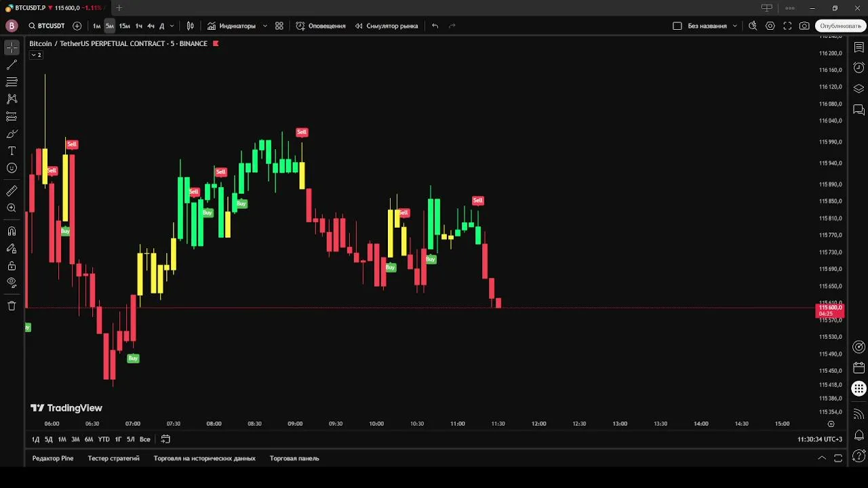Click the trash icon to remove drawings
The height and width of the screenshot is (488, 868).
pos(12,306)
